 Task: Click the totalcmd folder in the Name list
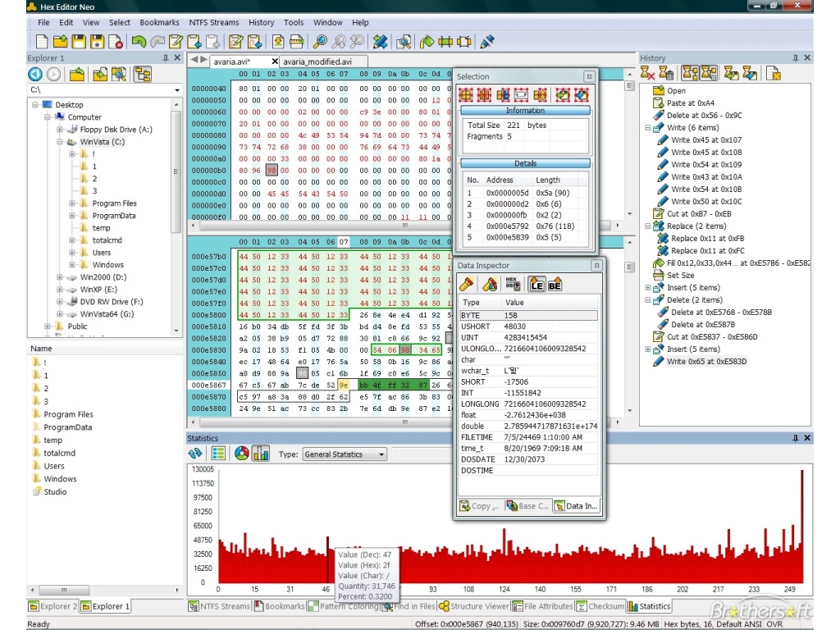click(x=59, y=453)
